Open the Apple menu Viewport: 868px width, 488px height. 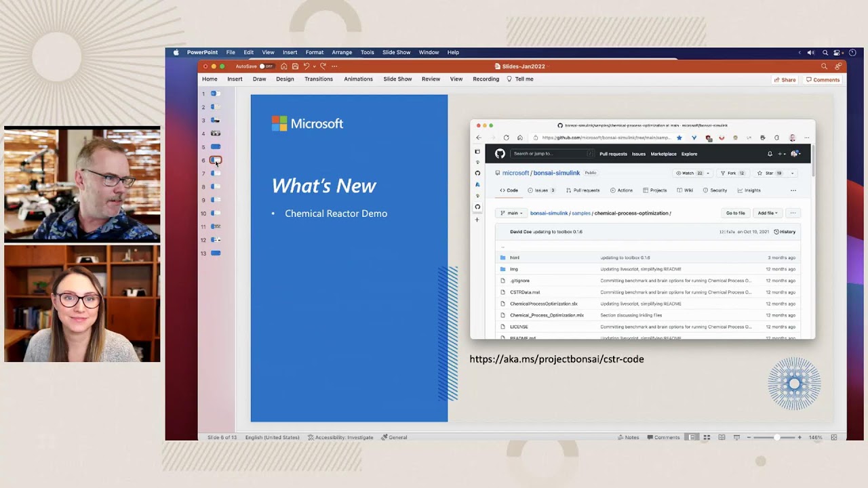tap(176, 52)
